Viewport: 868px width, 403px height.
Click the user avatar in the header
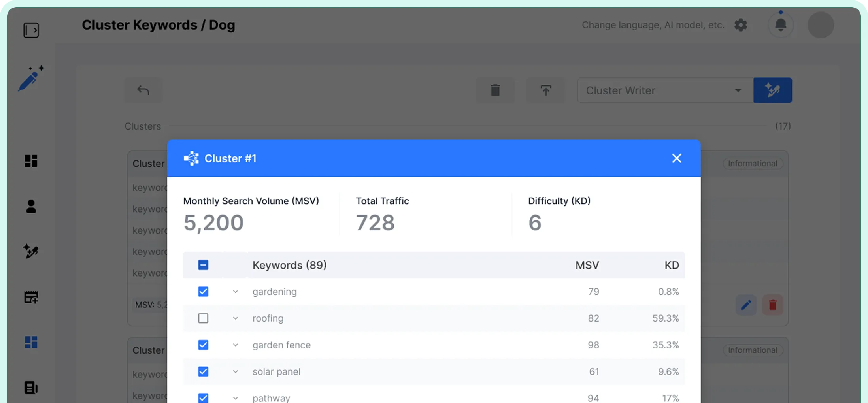821,25
